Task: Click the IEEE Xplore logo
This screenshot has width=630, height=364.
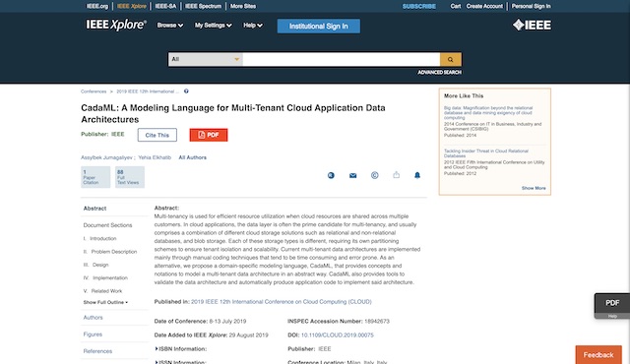Action: (116, 25)
